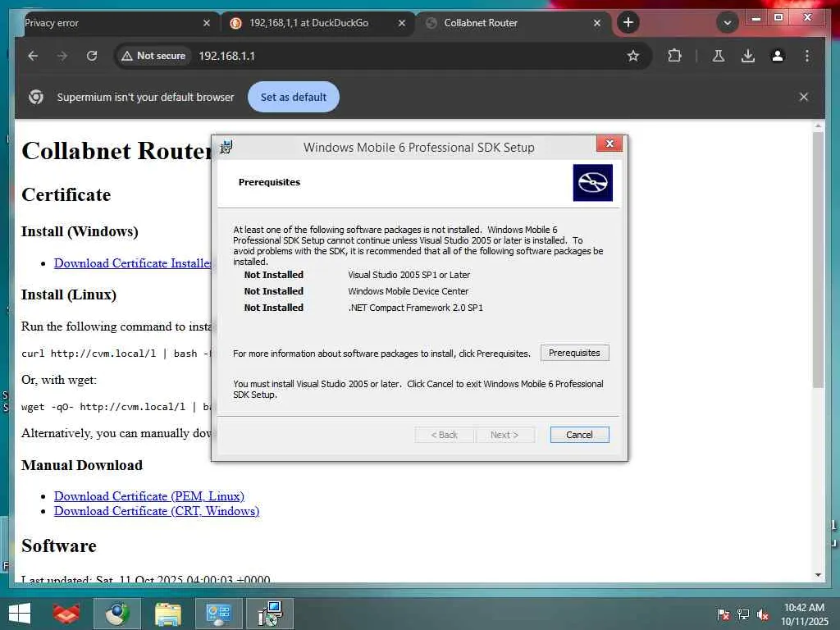Click the page vertical scrollbar thumb
This screenshot has height=630, width=840.
pos(818,260)
